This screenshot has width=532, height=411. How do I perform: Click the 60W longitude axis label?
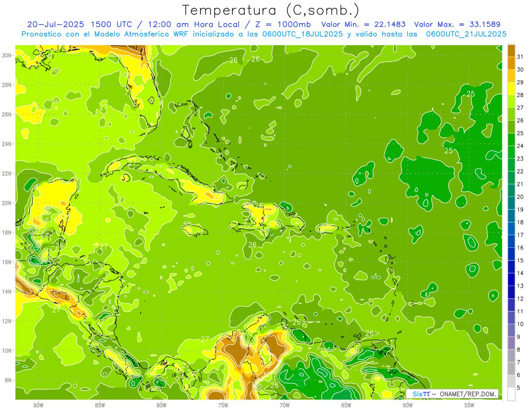[x=408, y=405]
